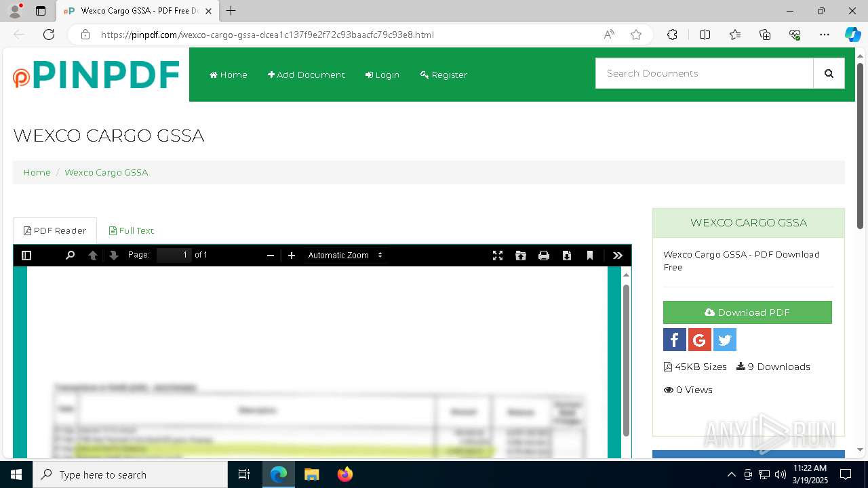Toggle Read Aloud in address bar
868x488 pixels.
[x=609, y=35]
